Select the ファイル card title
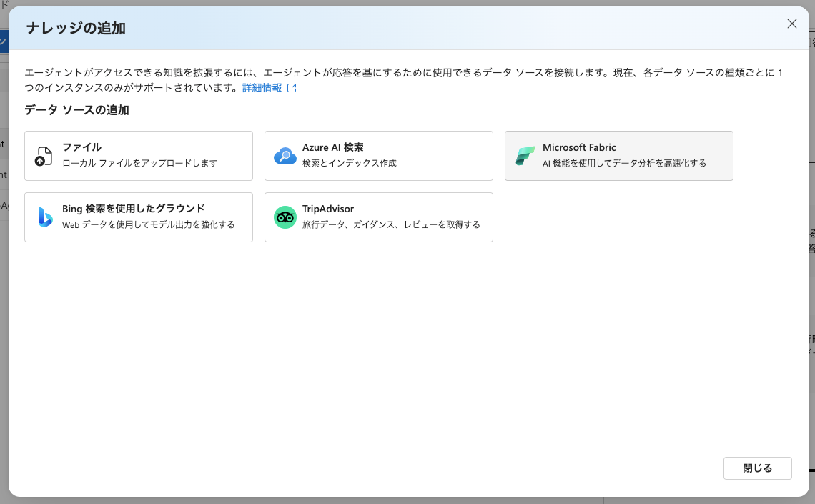Image resolution: width=815 pixels, height=504 pixels. [81, 147]
